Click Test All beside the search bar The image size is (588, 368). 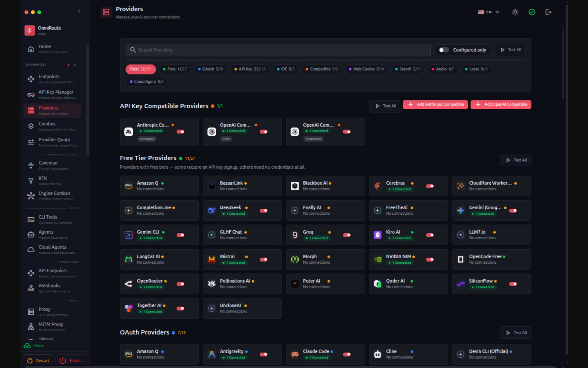tap(510, 50)
